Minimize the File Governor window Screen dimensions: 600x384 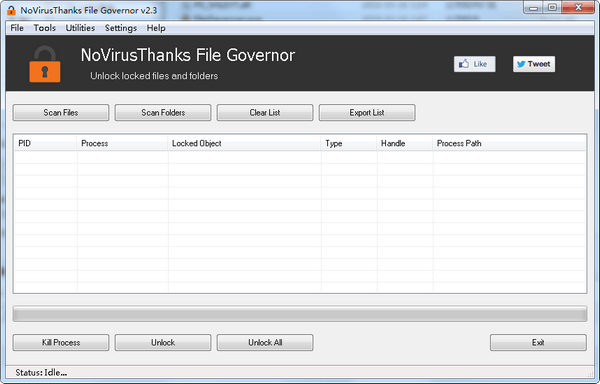(x=533, y=8)
